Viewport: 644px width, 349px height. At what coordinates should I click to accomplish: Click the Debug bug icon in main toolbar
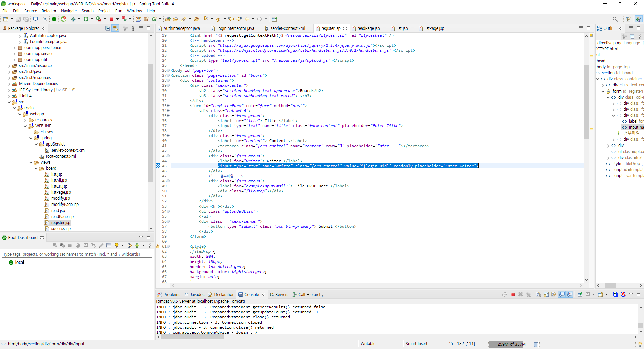(x=73, y=19)
